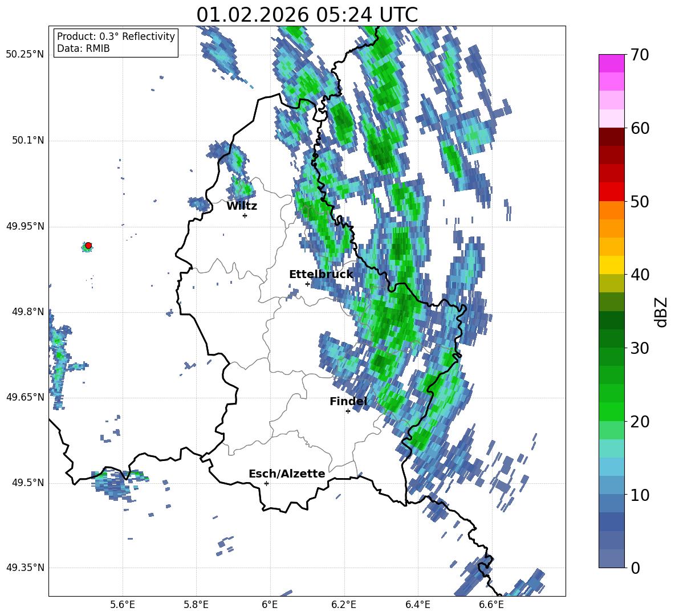The height and width of the screenshot is (616, 675).
Task: Click the Findel cross marker
Action: click(x=348, y=411)
